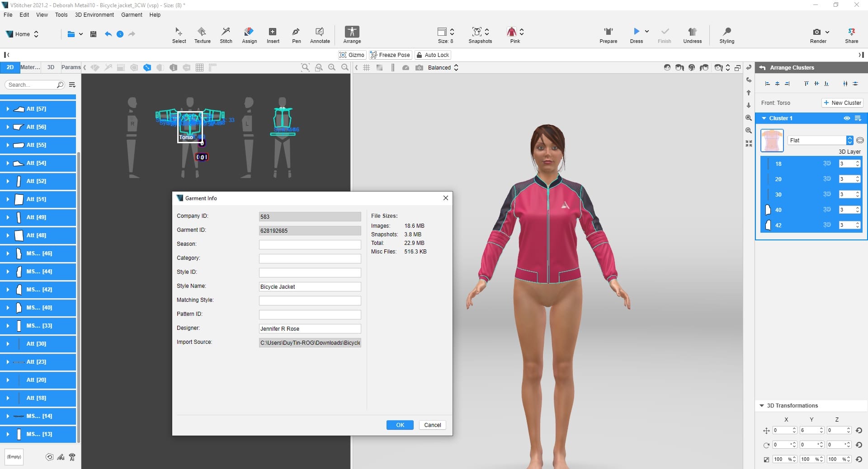Image resolution: width=868 pixels, height=469 pixels.
Task: Click the Annotate tool
Action: [x=320, y=35]
